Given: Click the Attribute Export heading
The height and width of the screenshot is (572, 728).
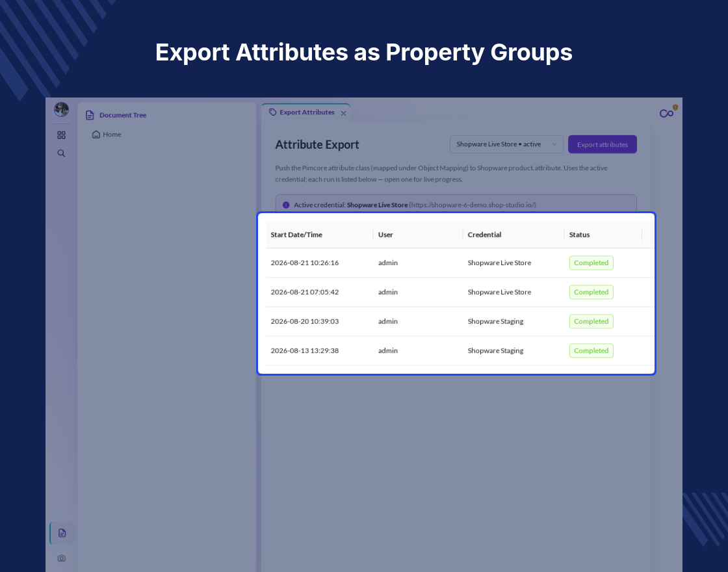Looking at the screenshot, I should coord(317,144).
